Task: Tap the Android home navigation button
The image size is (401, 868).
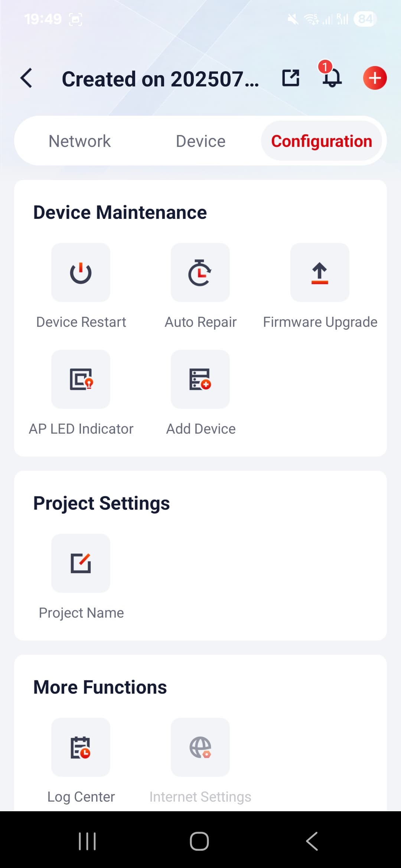Action: point(199,841)
